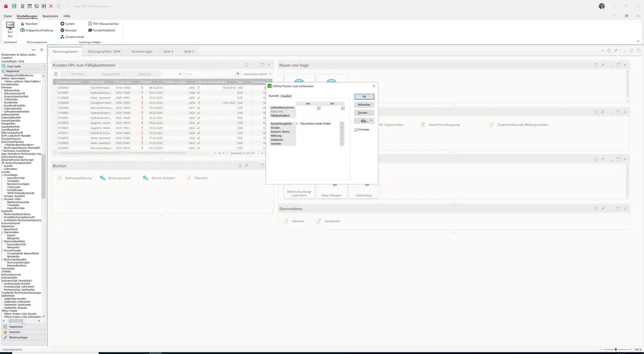
Task: Toggle the Vorschau checkbox in the dialog
Action: [356, 130]
